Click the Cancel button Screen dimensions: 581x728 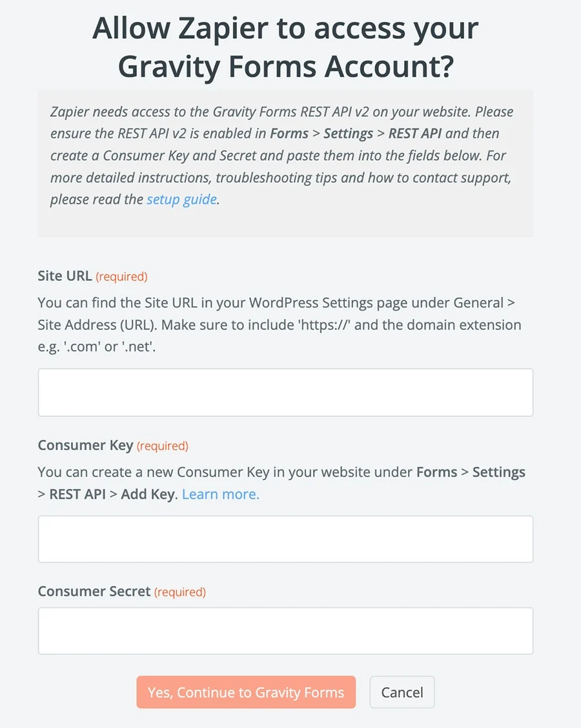pos(402,692)
